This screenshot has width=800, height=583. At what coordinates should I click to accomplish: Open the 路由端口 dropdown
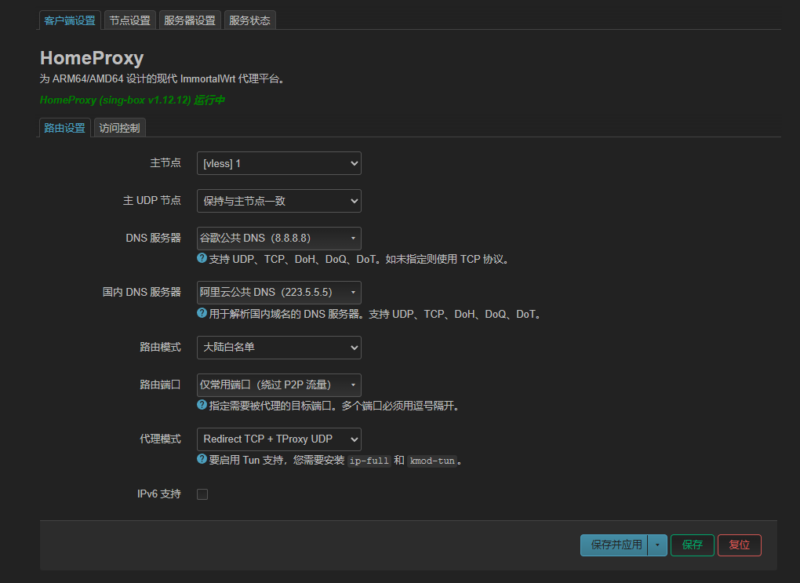coord(279,385)
